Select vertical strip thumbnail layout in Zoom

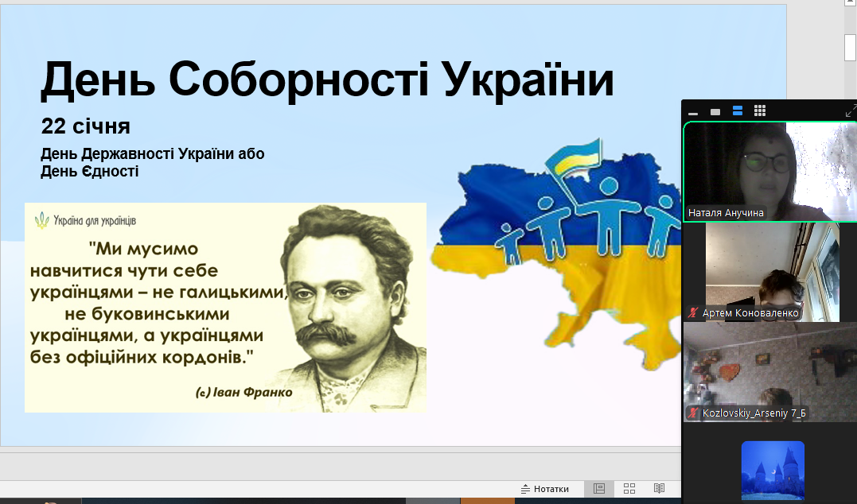point(738,111)
